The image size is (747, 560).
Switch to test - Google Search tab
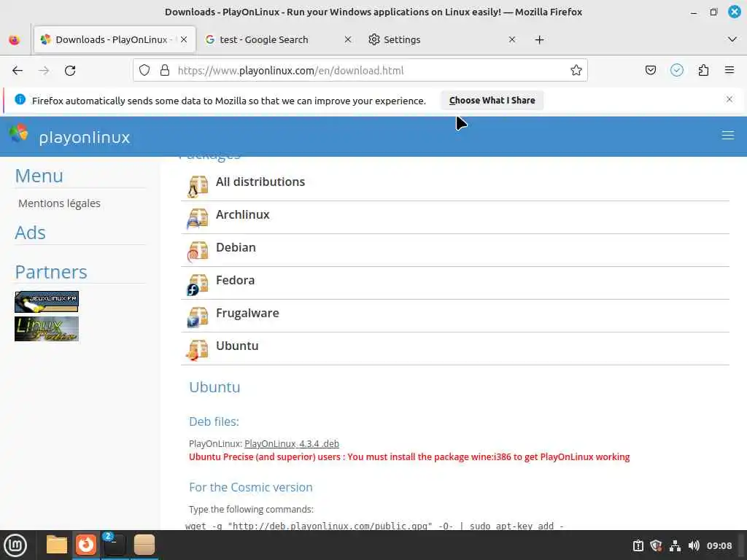pos(278,39)
